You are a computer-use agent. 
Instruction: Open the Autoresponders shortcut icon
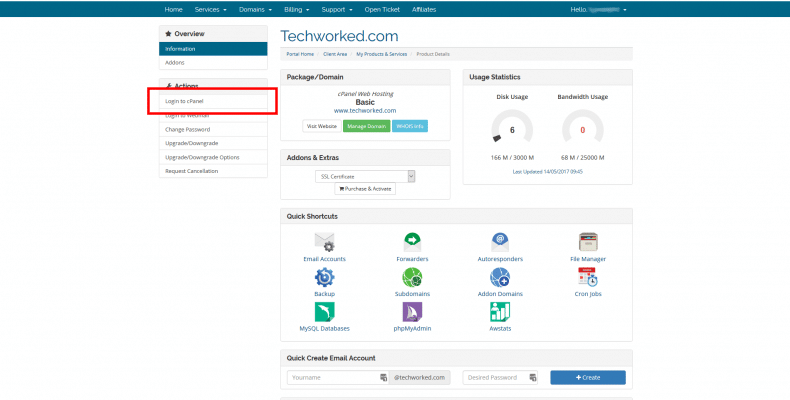(500, 242)
